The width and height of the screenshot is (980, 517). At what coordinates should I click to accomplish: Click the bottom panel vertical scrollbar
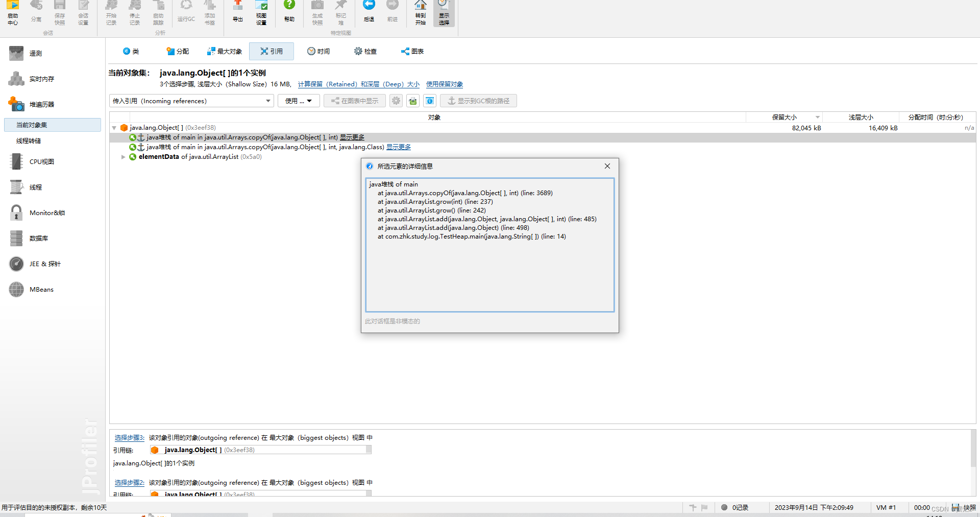974,448
